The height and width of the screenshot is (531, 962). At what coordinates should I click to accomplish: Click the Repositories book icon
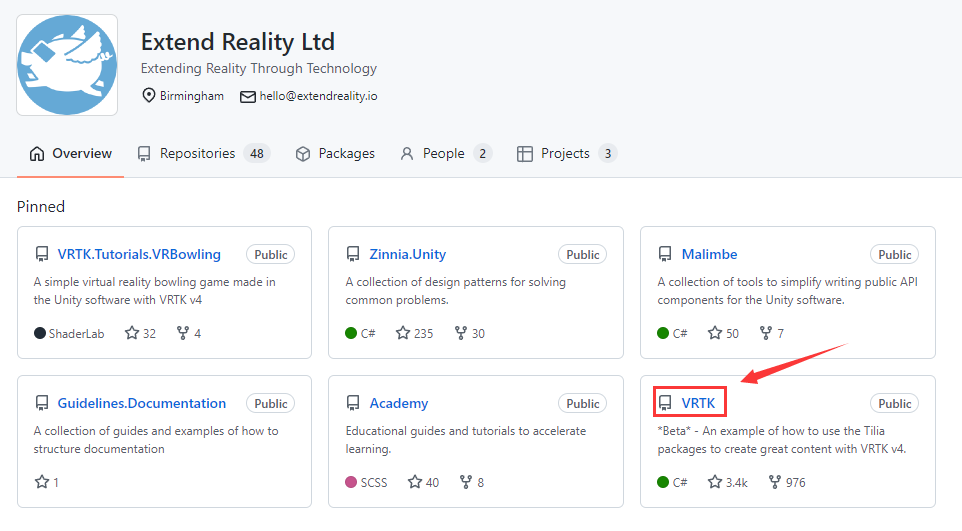tap(144, 153)
